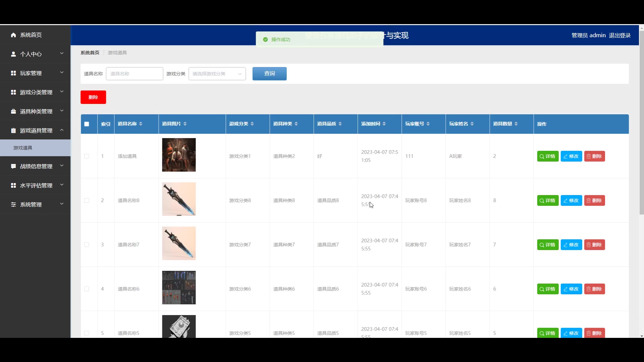Check the row 2 道具名称8 checkbox
The width and height of the screenshot is (644, 362).
coord(87,200)
